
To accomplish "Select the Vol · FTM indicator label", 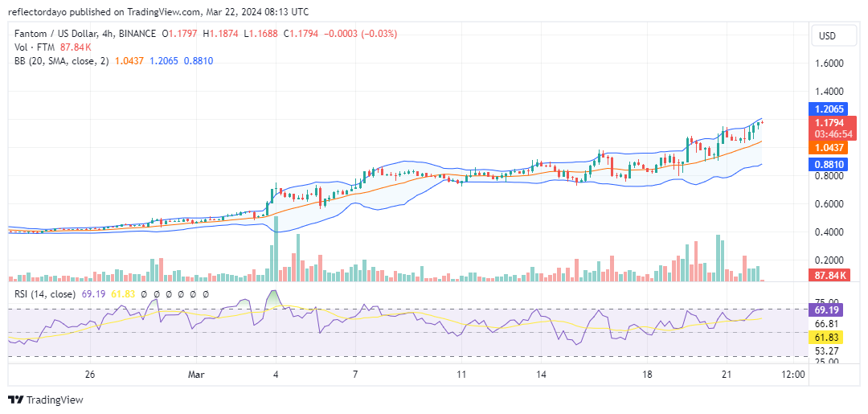I will click(36, 47).
